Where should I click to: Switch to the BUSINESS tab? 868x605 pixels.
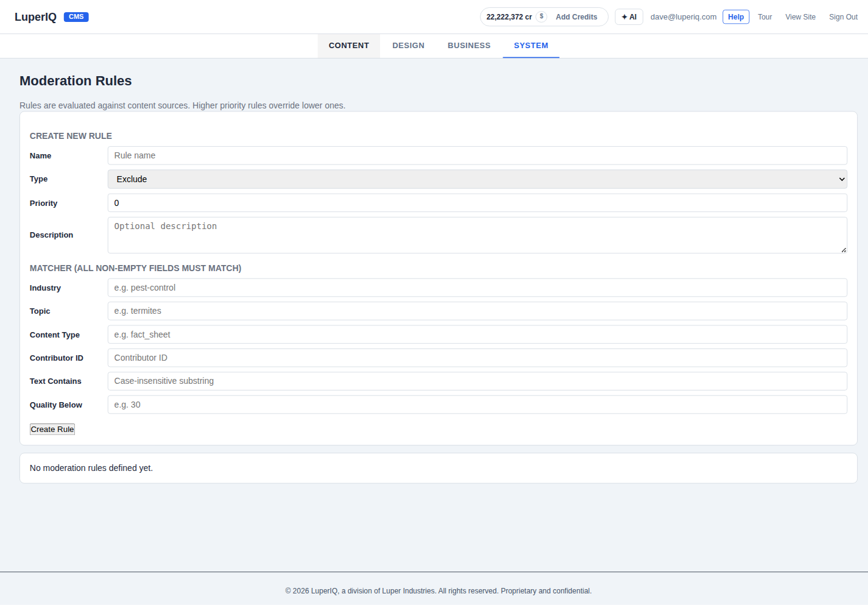(x=469, y=45)
